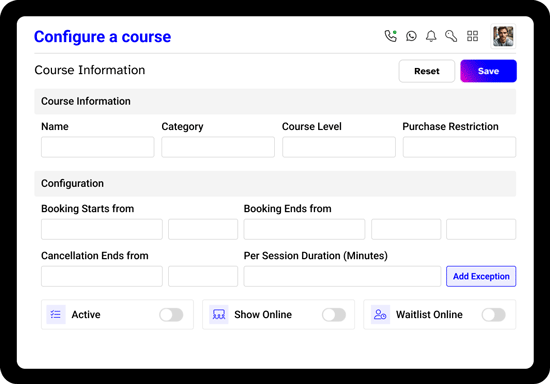Open the user profile avatar
Viewport: 550px width, 384px height.
coord(503,36)
